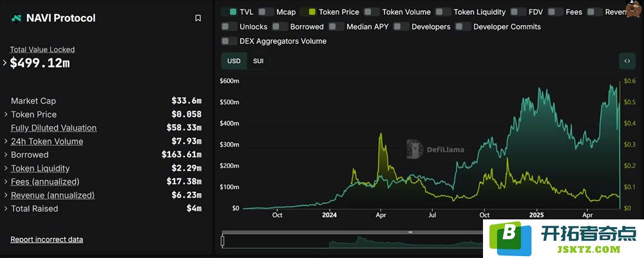Click the $0.058 token price value
Screen dimensions: 644x258
pos(187,115)
